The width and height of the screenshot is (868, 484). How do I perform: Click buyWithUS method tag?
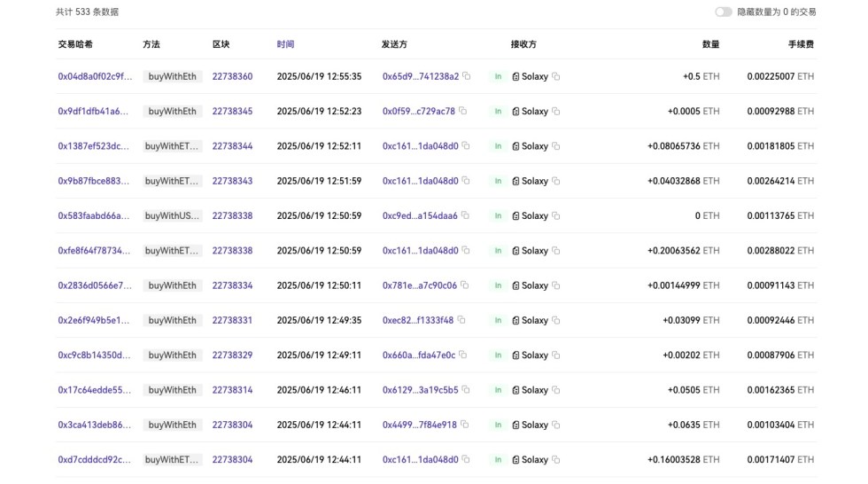[173, 216]
